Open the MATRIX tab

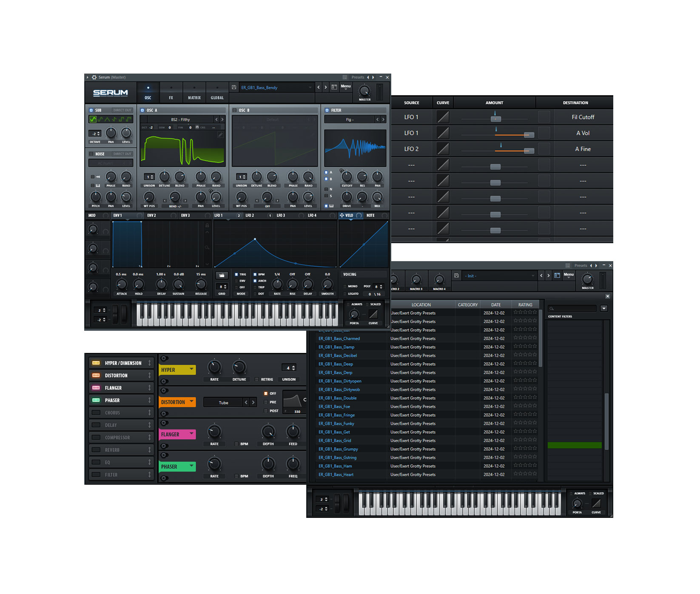pos(194,93)
